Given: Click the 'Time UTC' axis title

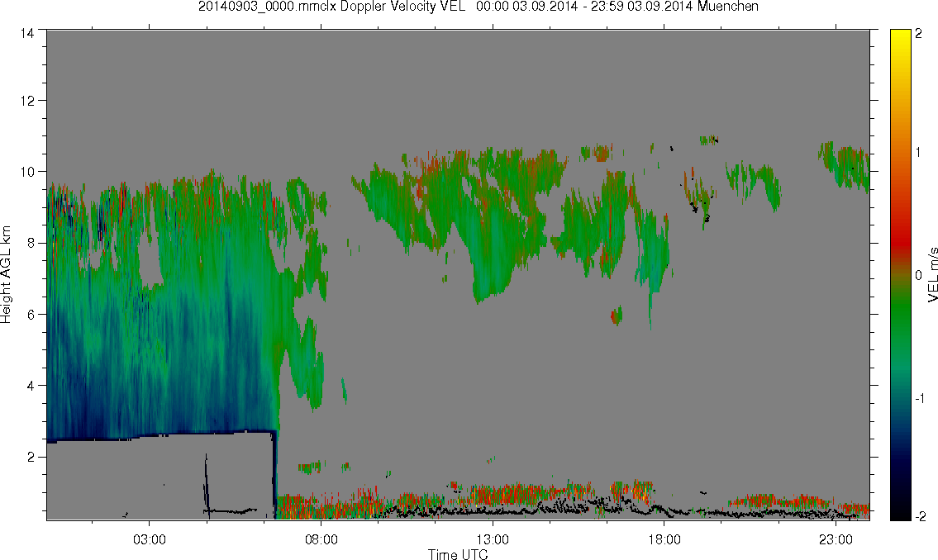Looking at the screenshot, I should tap(458, 554).
